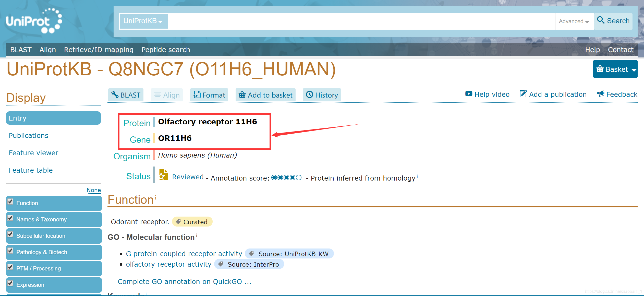
Task: Open the Publications display link
Action: point(28,135)
